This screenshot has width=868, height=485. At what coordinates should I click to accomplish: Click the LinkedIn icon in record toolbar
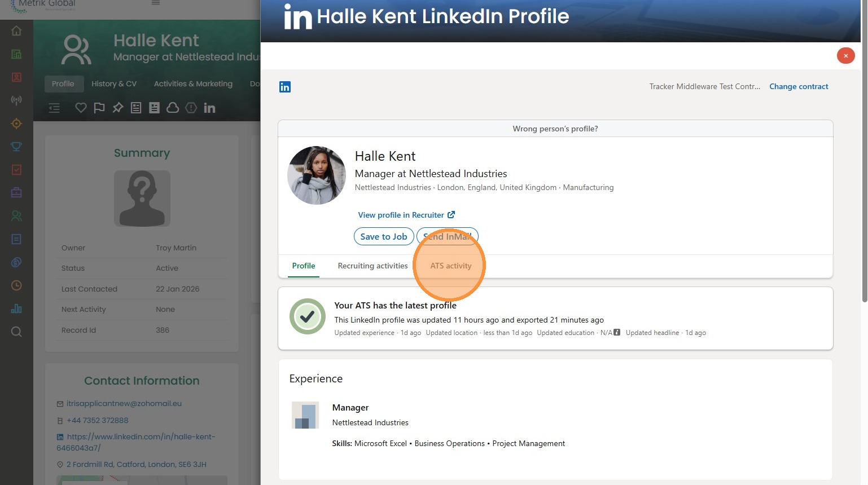tap(209, 108)
